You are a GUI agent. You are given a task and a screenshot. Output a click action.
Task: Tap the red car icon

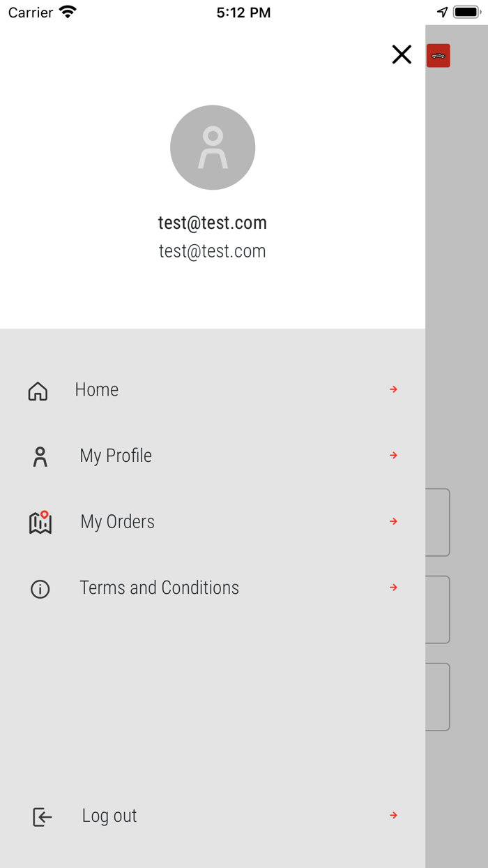click(439, 56)
